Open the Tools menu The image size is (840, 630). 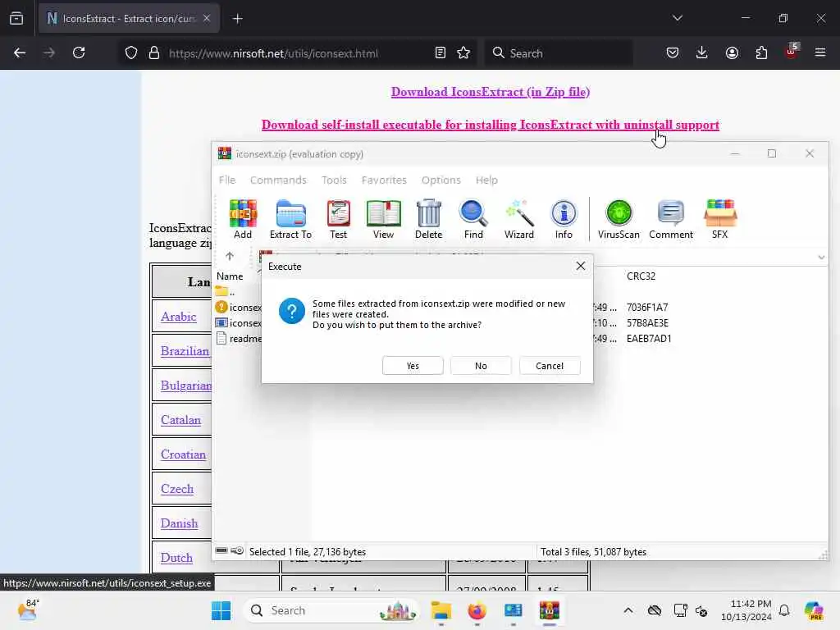pyautogui.click(x=334, y=180)
